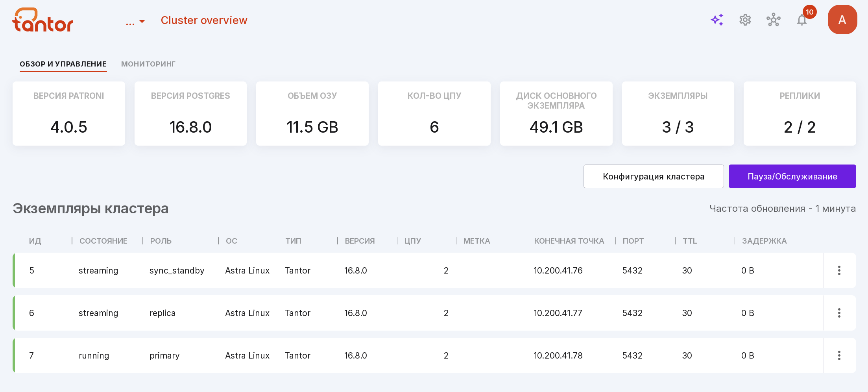Select the 49.1 GB disk card
This screenshot has height=392, width=868.
coord(556,113)
